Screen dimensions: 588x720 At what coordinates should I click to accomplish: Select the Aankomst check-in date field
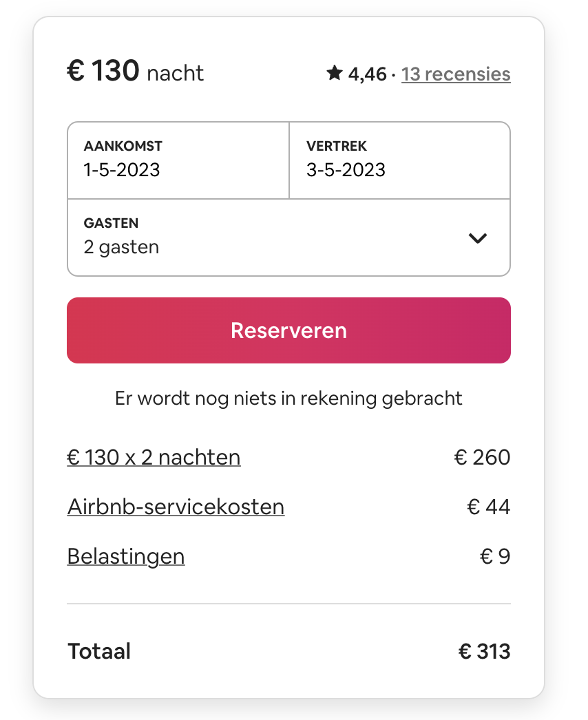(x=178, y=160)
